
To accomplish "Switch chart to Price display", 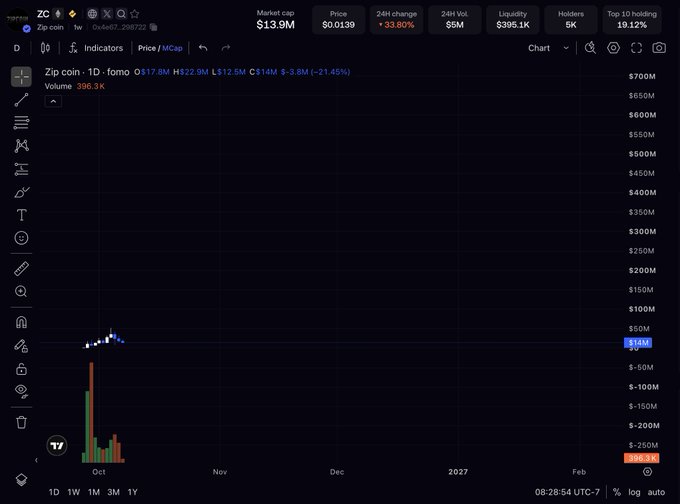I will [x=147, y=48].
